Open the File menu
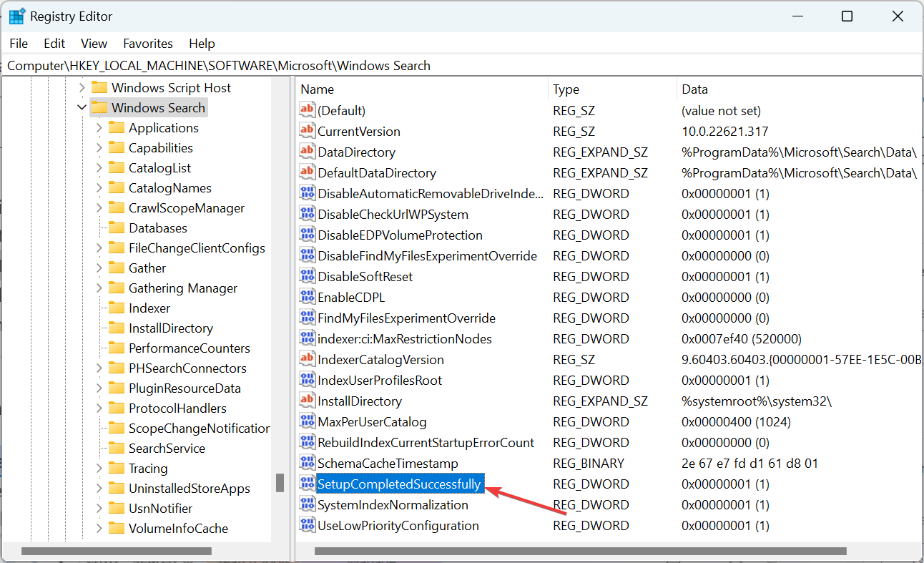 (x=19, y=44)
